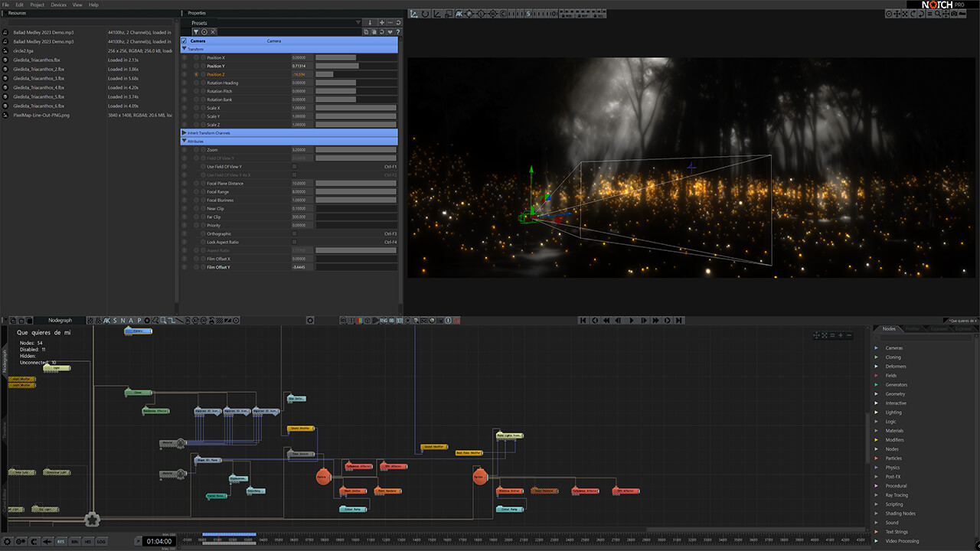Collapse the Transform section

(x=184, y=49)
